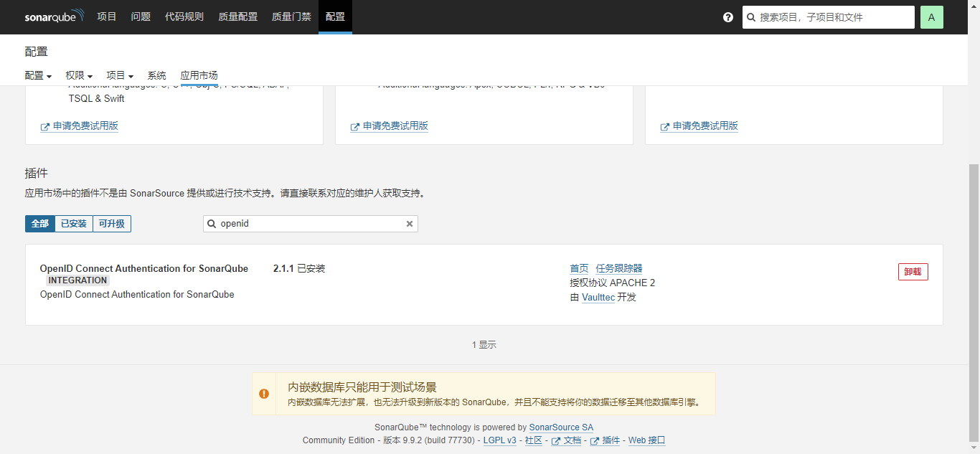The image size is (980, 454).
Task: Select the 可升级 plugin filter
Action: pyautogui.click(x=111, y=224)
